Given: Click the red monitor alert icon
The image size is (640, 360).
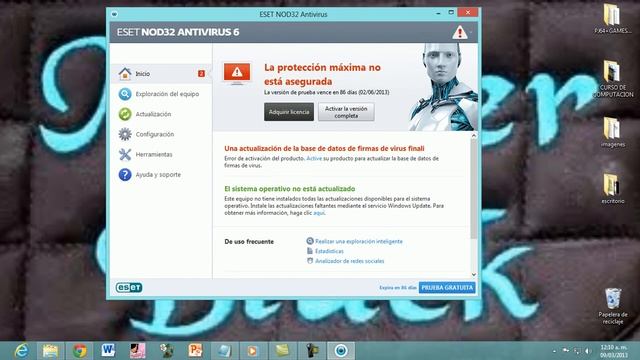Looking at the screenshot, I should coord(237,73).
